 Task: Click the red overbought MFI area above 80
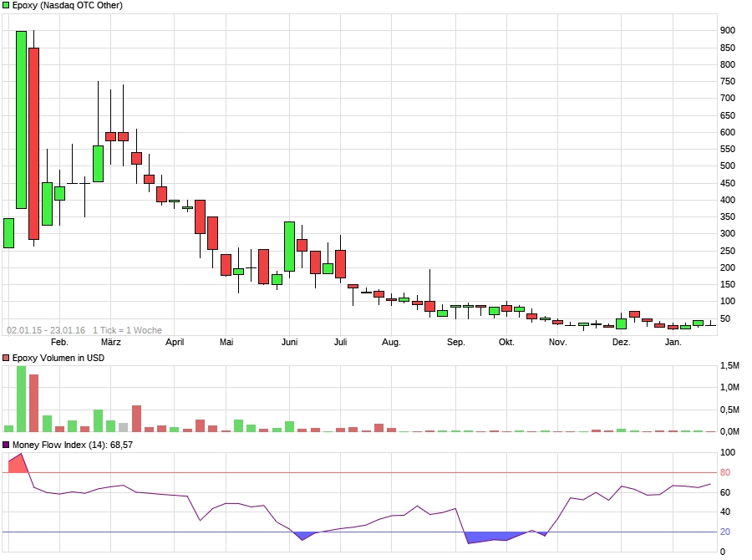tap(18, 465)
